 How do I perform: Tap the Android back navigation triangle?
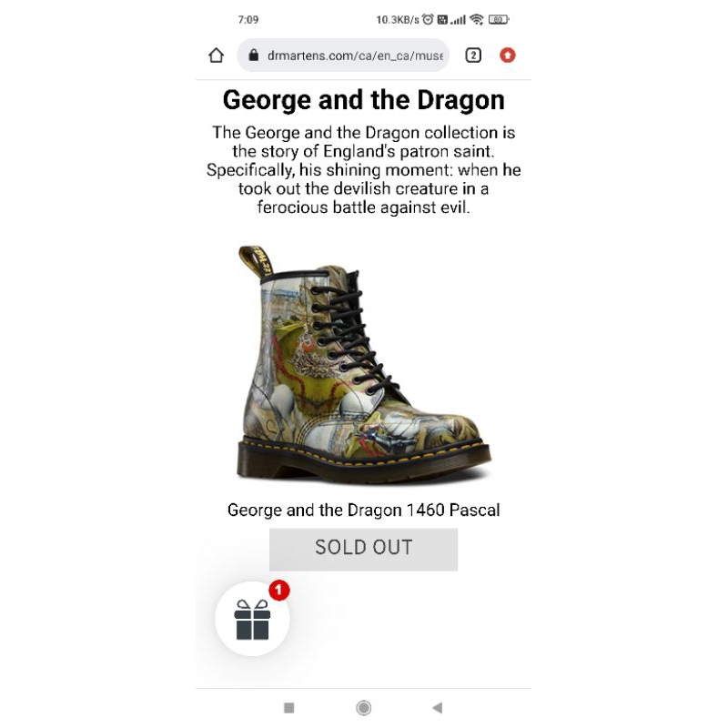(438, 708)
